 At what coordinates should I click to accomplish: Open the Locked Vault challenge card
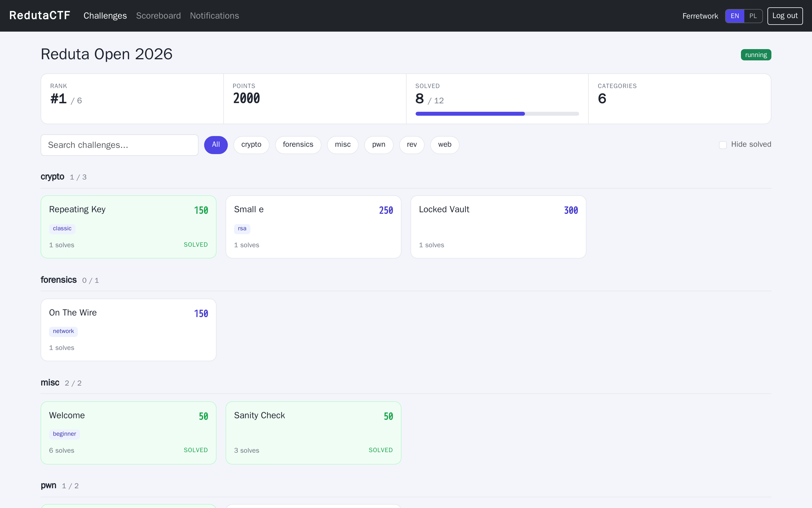coord(498,227)
